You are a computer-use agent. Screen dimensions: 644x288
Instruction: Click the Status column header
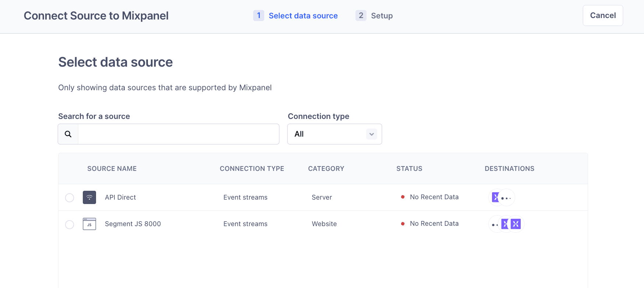[x=409, y=169]
